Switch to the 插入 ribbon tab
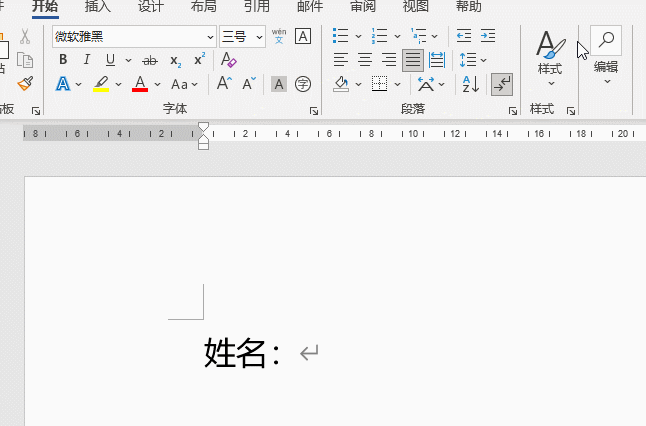Image resolution: width=646 pixels, height=426 pixels. tap(98, 6)
